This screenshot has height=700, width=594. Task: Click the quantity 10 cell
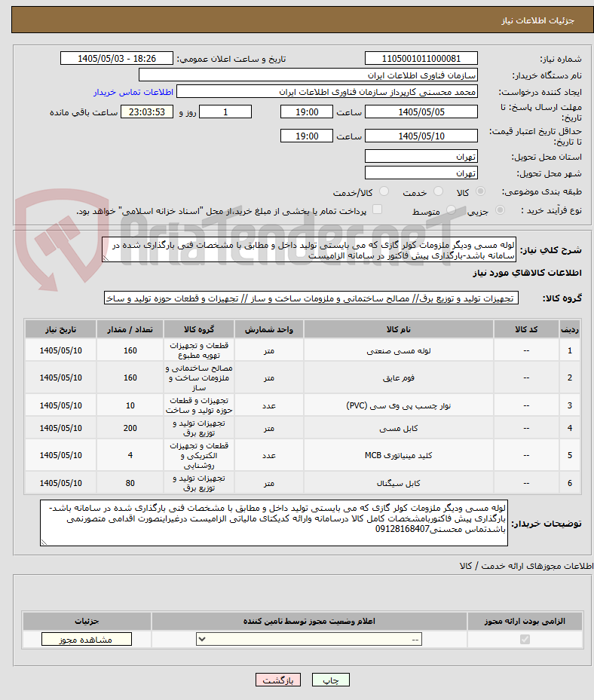click(130, 405)
